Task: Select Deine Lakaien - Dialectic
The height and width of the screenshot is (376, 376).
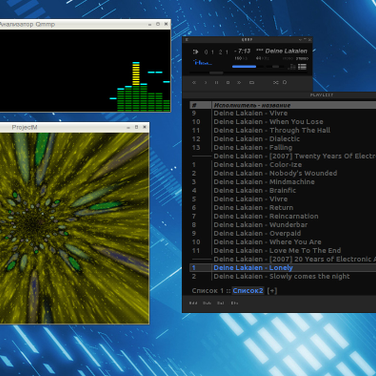Action: pos(283,139)
